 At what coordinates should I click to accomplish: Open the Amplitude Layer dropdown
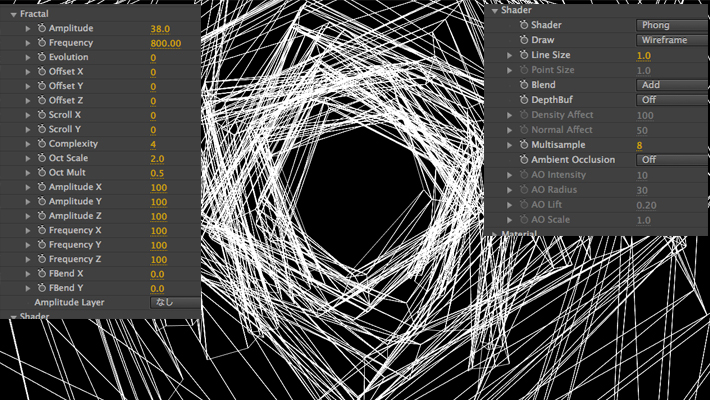[x=174, y=302]
